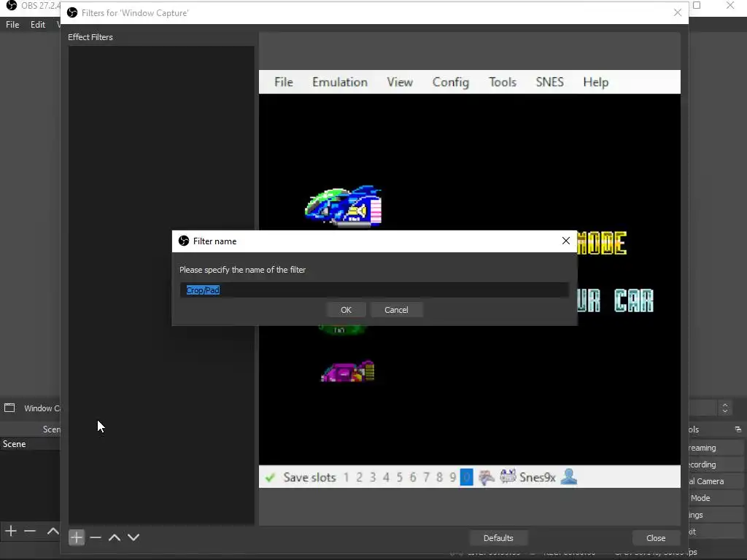747x560 pixels.
Task: Close the Filters for 'Window Capture' window via the title bar X
Action: click(678, 12)
